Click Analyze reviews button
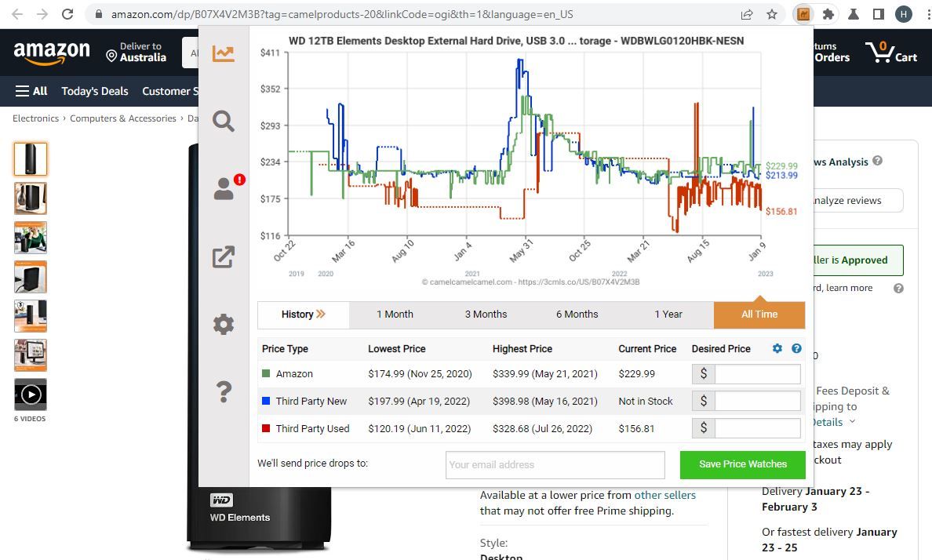The height and width of the screenshot is (560, 932). tap(857, 200)
